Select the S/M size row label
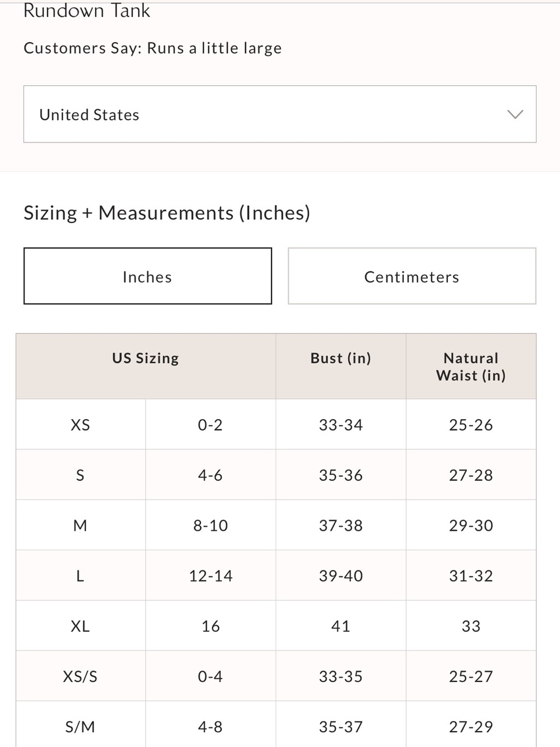 (x=81, y=727)
